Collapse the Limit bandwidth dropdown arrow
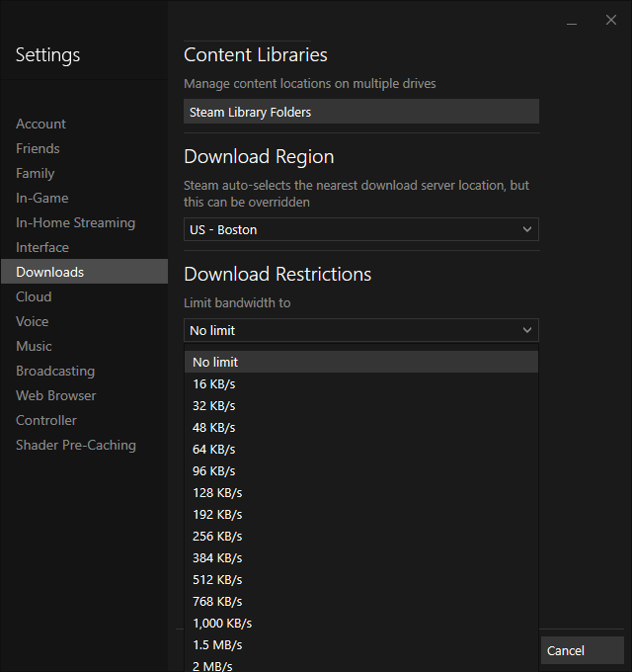 527,330
